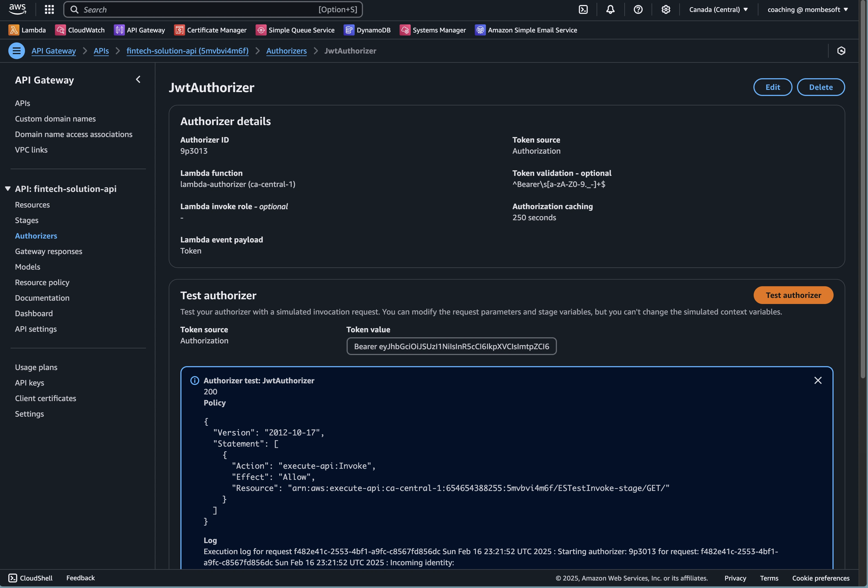This screenshot has height=588, width=868.
Task: Open CloudWatch service shortcut
Action: (x=80, y=30)
